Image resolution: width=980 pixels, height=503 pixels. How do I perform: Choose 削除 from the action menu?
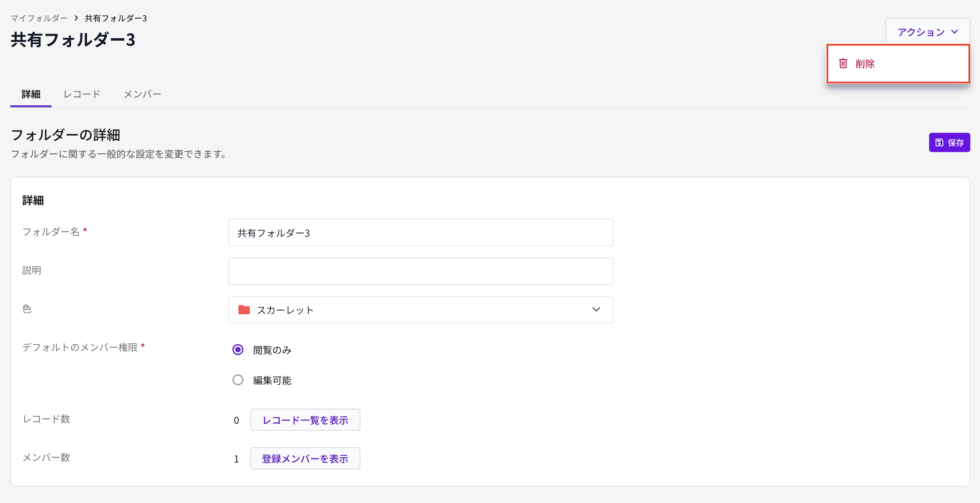pyautogui.click(x=898, y=64)
